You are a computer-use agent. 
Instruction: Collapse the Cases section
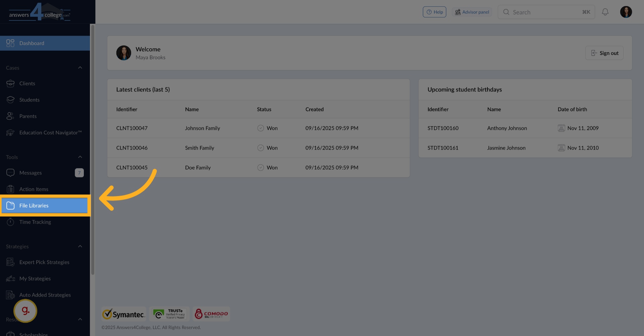[80, 67]
